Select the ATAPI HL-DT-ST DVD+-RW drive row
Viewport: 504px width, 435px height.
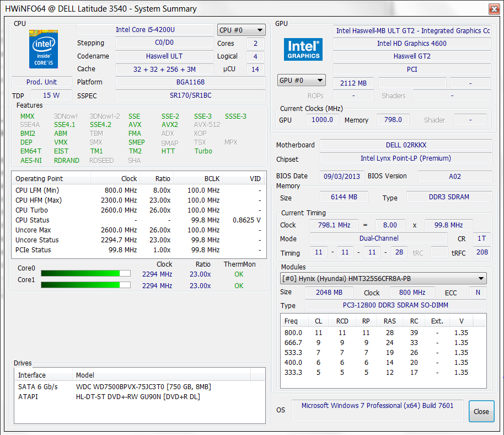[x=140, y=397]
